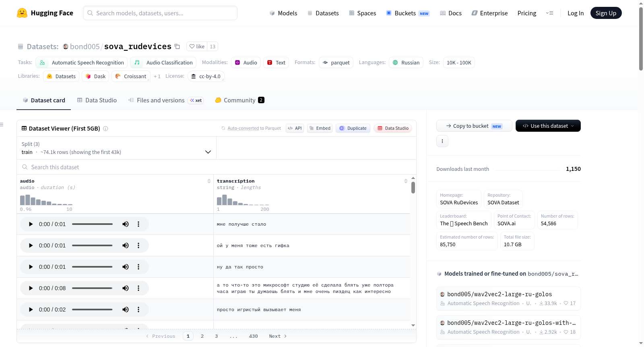Mute the audio in the 'ой у меня тоже есть гифка' row
The image size is (644, 347).
tap(126, 245)
